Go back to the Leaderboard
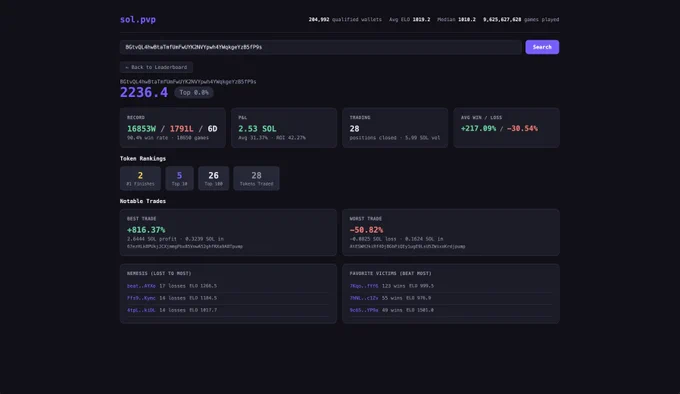Viewport: 680px width, 394px height. tap(156, 67)
